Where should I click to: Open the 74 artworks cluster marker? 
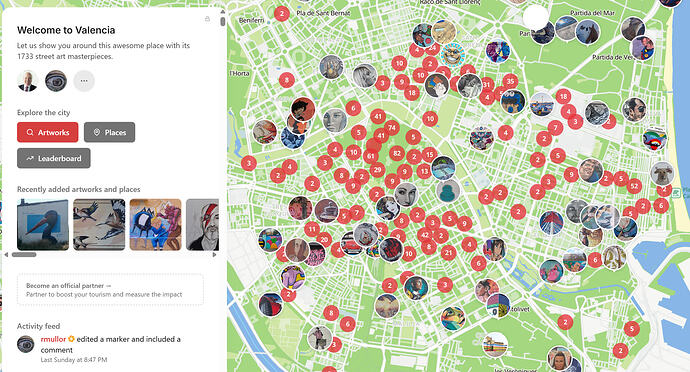(x=391, y=128)
